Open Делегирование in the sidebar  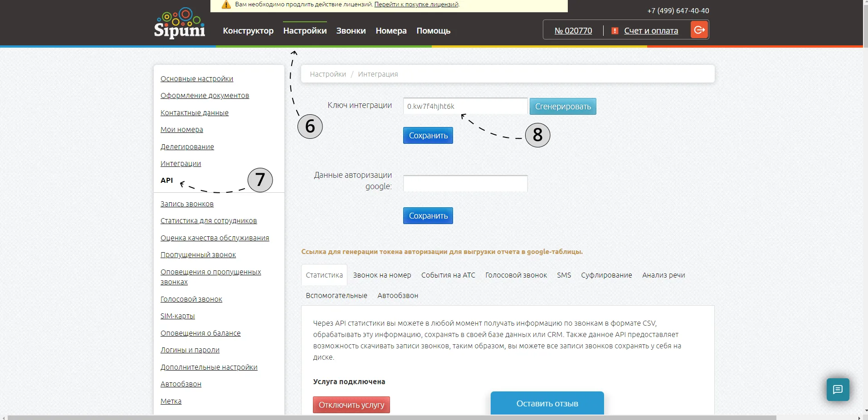(x=187, y=147)
